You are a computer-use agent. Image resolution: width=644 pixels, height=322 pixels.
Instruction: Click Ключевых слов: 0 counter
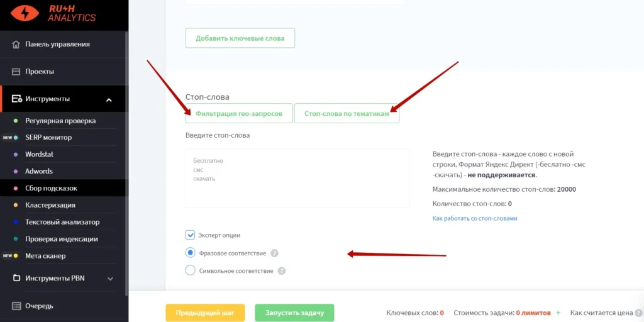click(x=415, y=313)
